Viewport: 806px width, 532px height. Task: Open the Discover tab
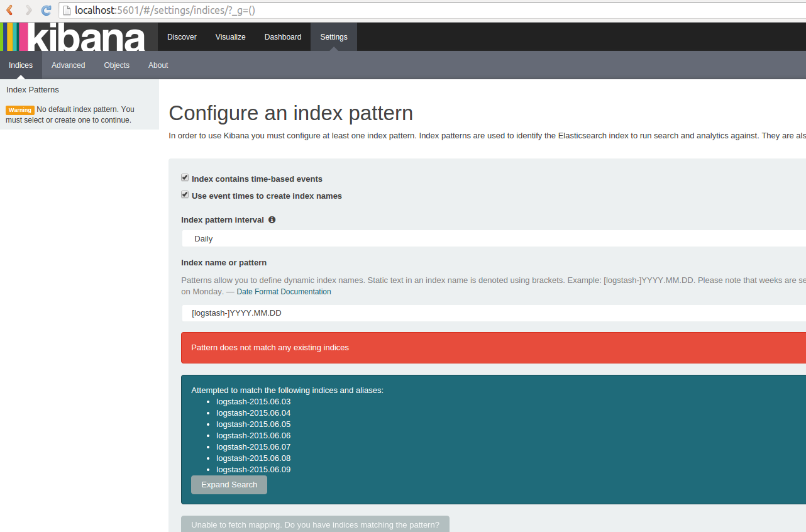pyautogui.click(x=182, y=37)
